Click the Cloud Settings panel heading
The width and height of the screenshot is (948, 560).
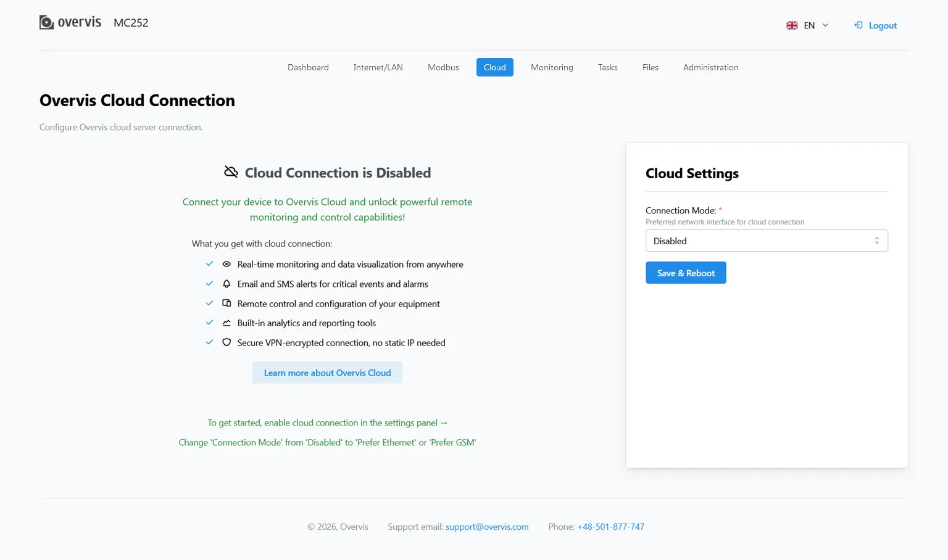click(x=692, y=173)
